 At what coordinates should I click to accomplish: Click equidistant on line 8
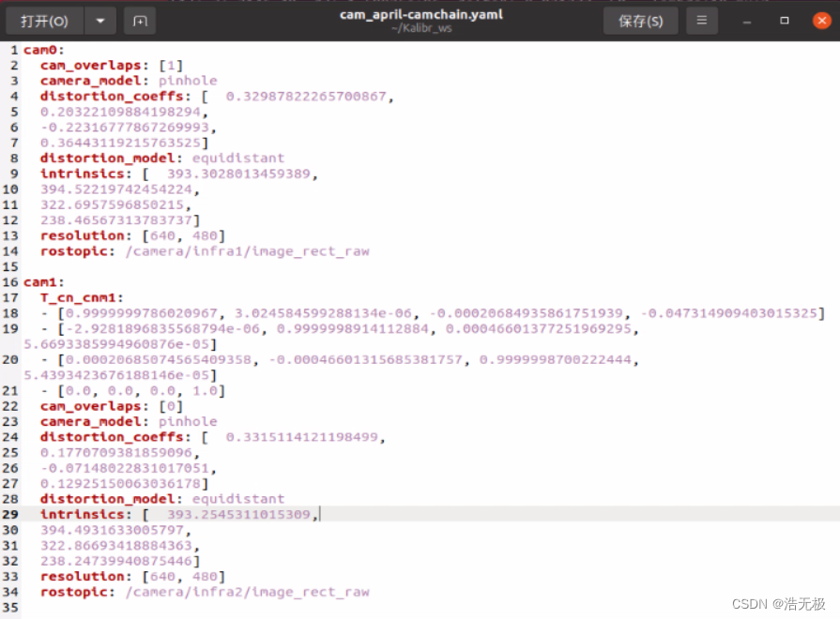coord(238,159)
